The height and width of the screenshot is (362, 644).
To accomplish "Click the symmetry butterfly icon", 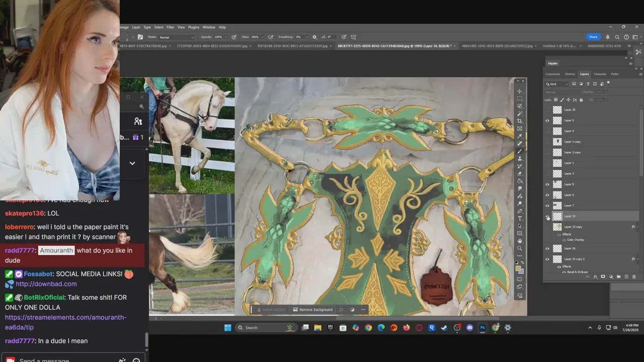I will click(x=353, y=37).
